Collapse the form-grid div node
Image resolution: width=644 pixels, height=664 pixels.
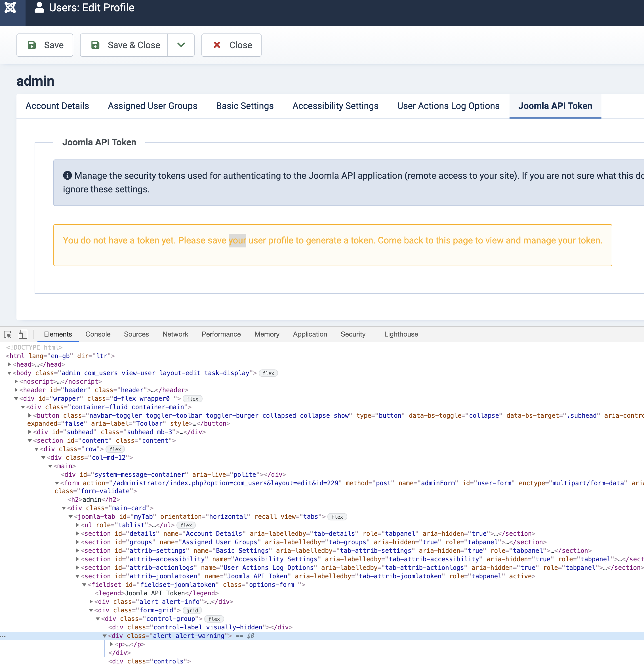91,610
